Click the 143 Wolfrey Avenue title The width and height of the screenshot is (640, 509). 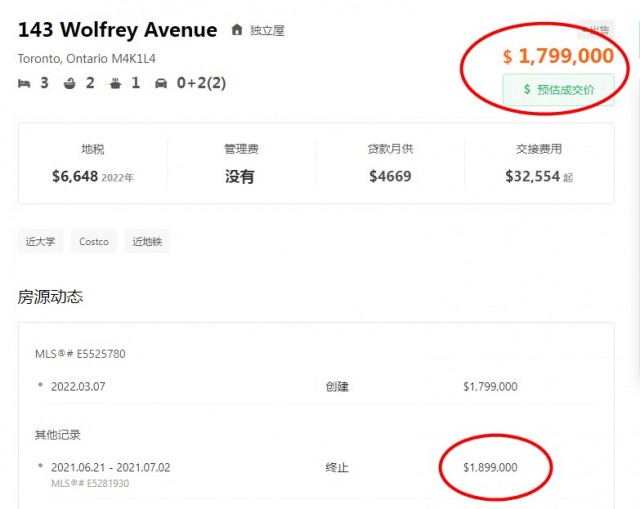coord(117,30)
